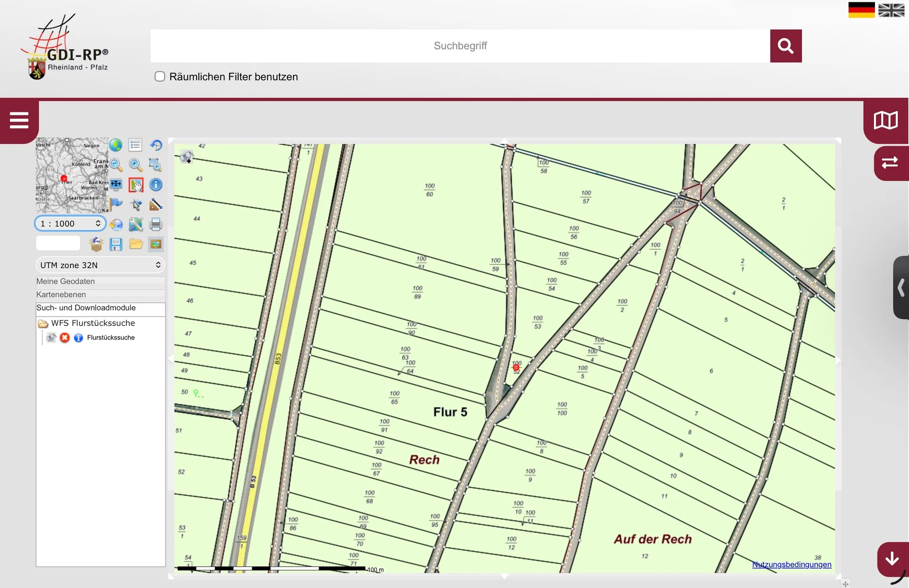Click the map's top pan arrow
This screenshot has width=909, height=588.
point(504,141)
